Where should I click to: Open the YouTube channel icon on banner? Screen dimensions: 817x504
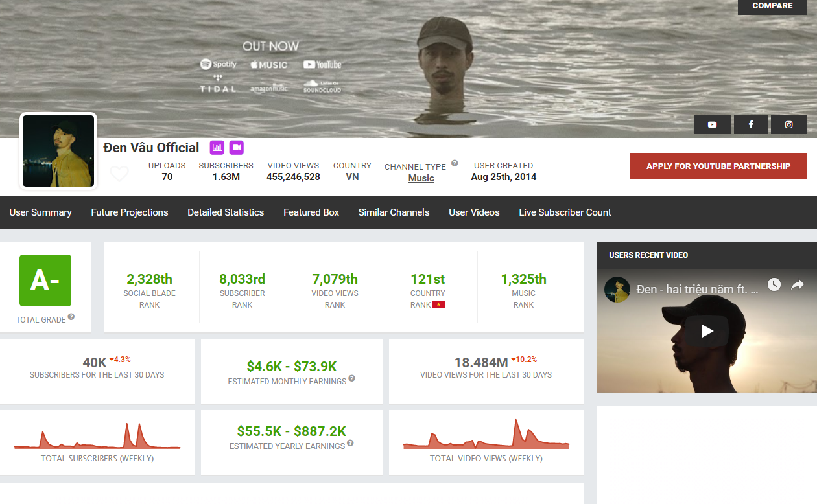click(712, 124)
